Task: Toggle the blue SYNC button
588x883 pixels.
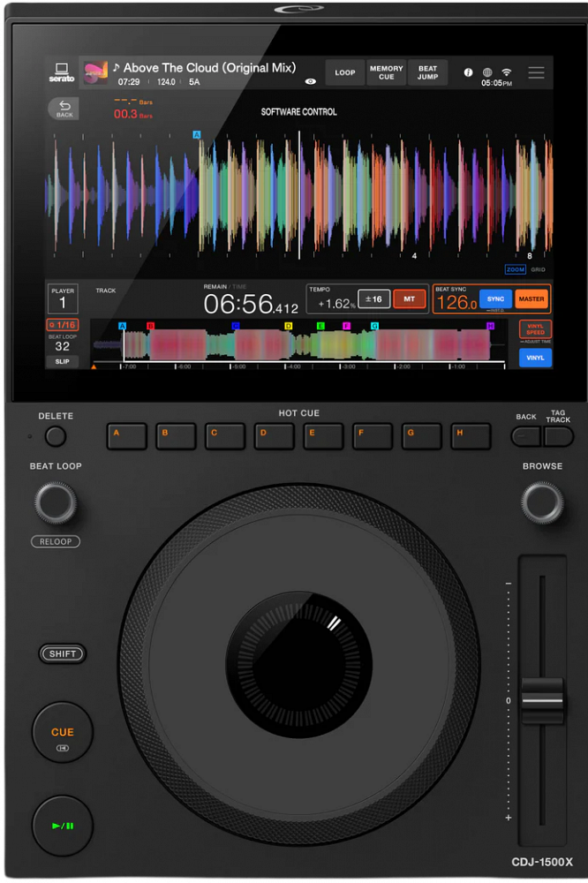Action: click(495, 299)
